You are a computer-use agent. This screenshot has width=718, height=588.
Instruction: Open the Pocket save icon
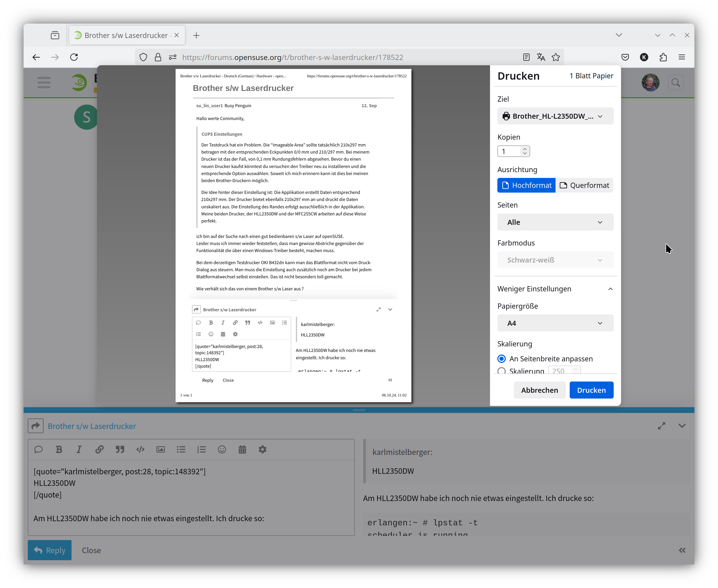click(x=625, y=57)
